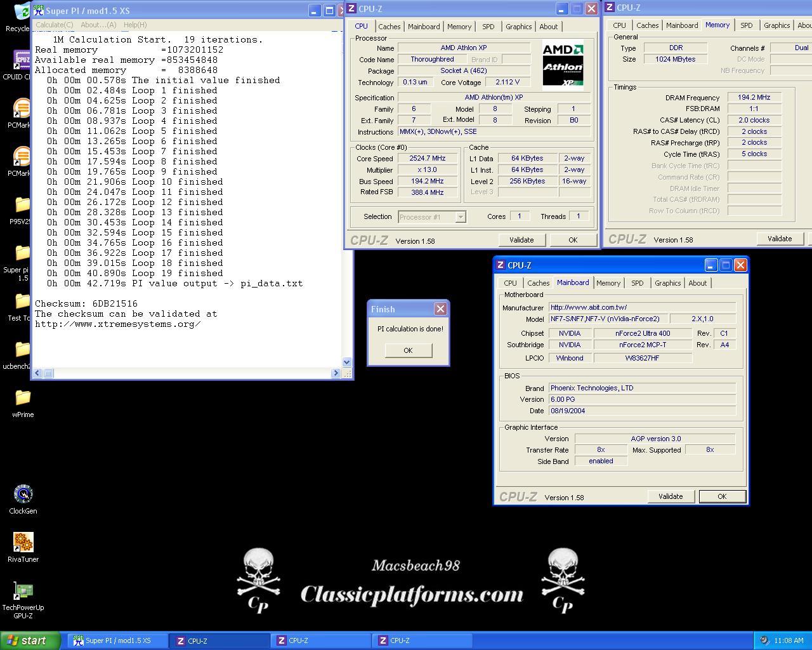Select the third CPU-Z taskbar button
This screenshot has height=650, width=812.
pyautogui.click(x=422, y=640)
